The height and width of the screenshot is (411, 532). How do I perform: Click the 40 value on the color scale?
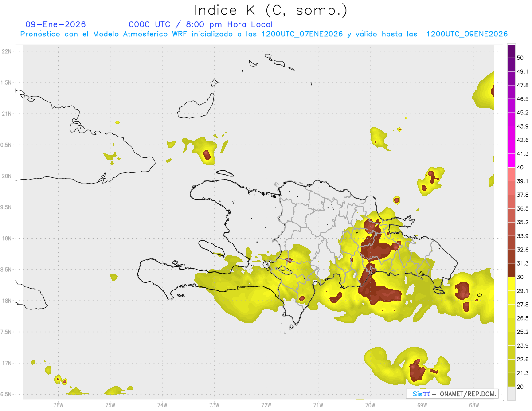pyautogui.click(x=520, y=167)
